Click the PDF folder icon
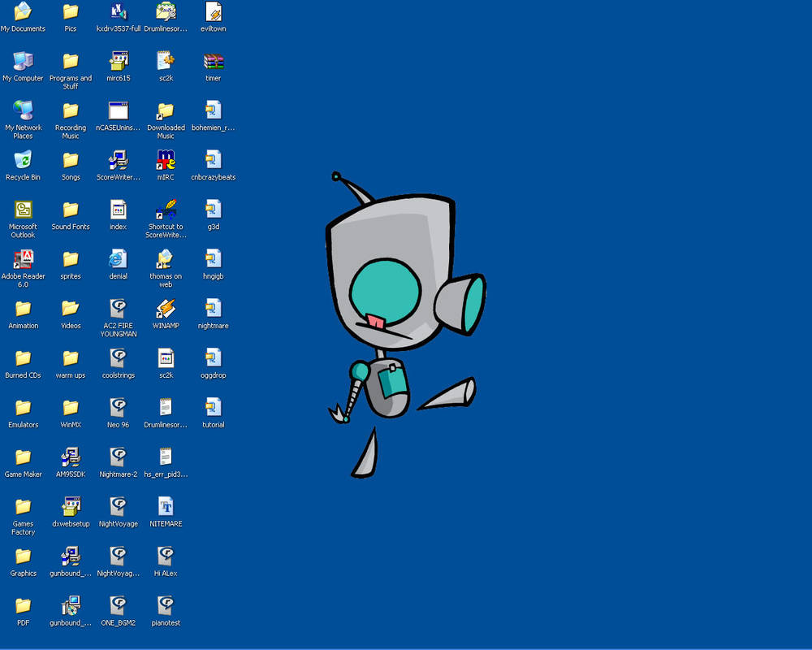812x650 pixels. pos(23,611)
